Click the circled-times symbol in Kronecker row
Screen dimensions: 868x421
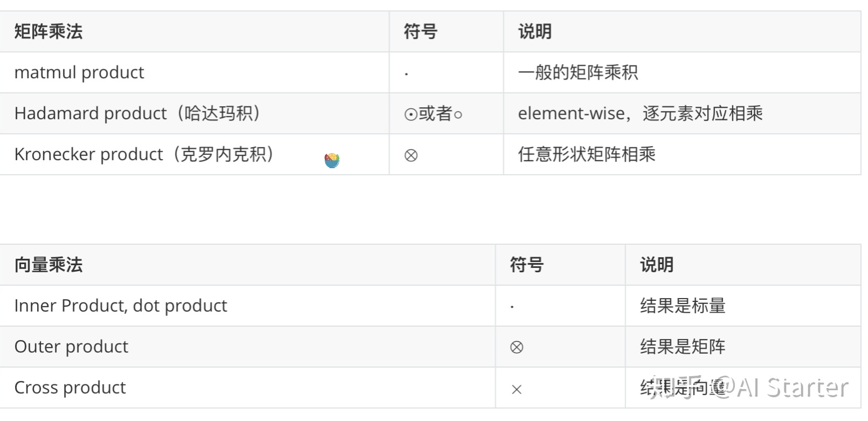[x=411, y=155]
